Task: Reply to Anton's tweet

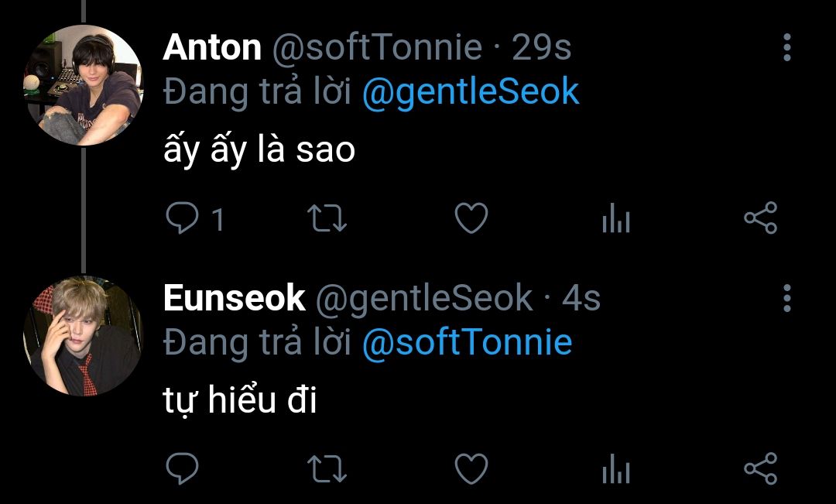Action: pyautogui.click(x=183, y=219)
